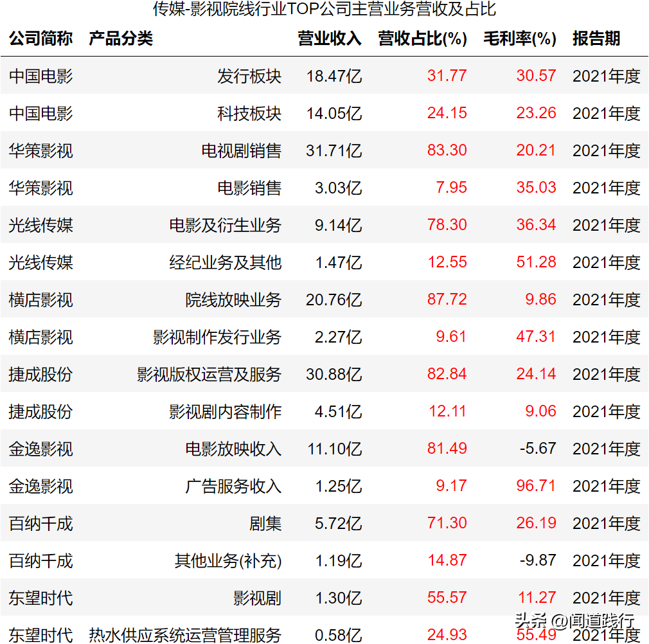Image resolution: width=649 pixels, height=644 pixels.
Task: Select the 电影及衍生业务 product cell
Action: point(225,225)
